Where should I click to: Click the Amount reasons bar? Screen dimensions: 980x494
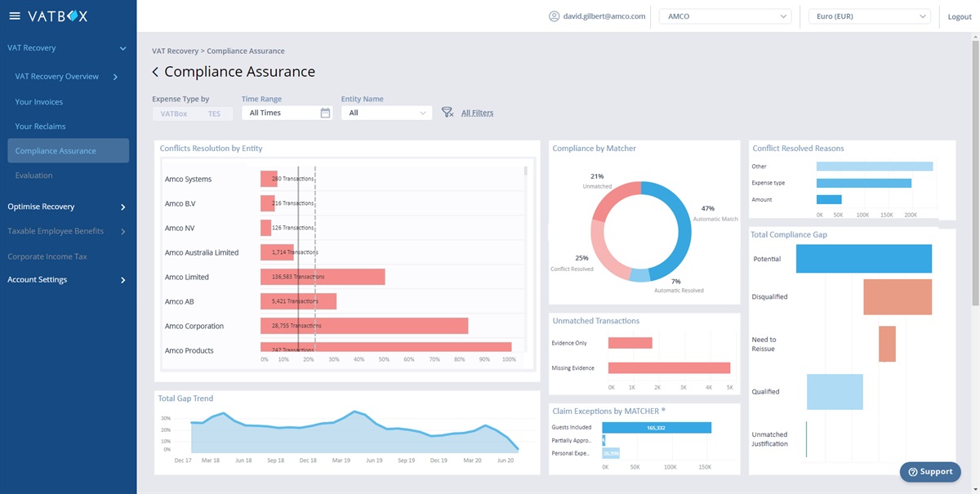(829, 199)
